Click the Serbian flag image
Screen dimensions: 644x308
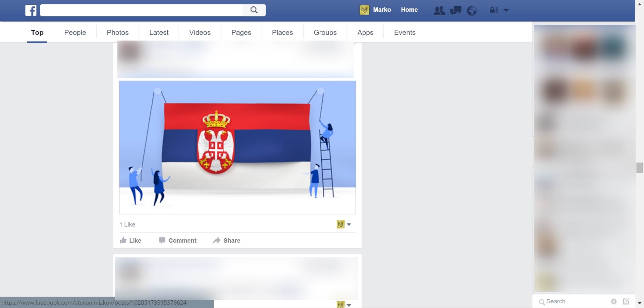[237, 147]
